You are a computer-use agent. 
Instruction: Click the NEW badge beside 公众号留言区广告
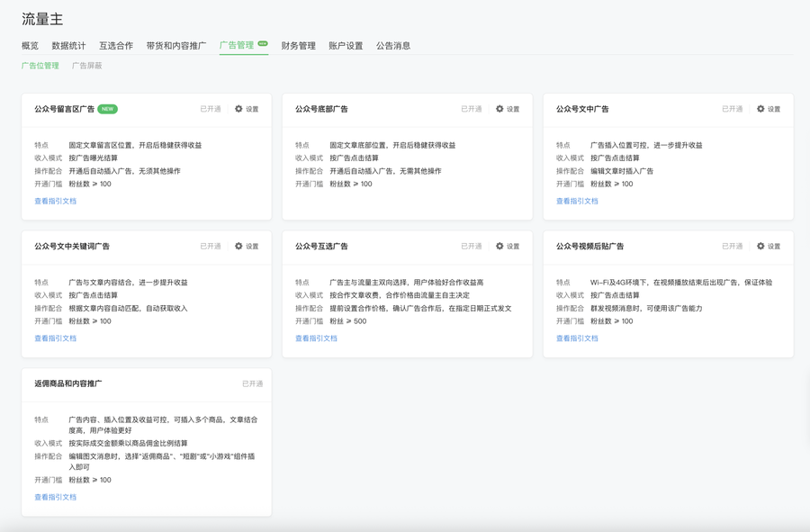click(108, 109)
